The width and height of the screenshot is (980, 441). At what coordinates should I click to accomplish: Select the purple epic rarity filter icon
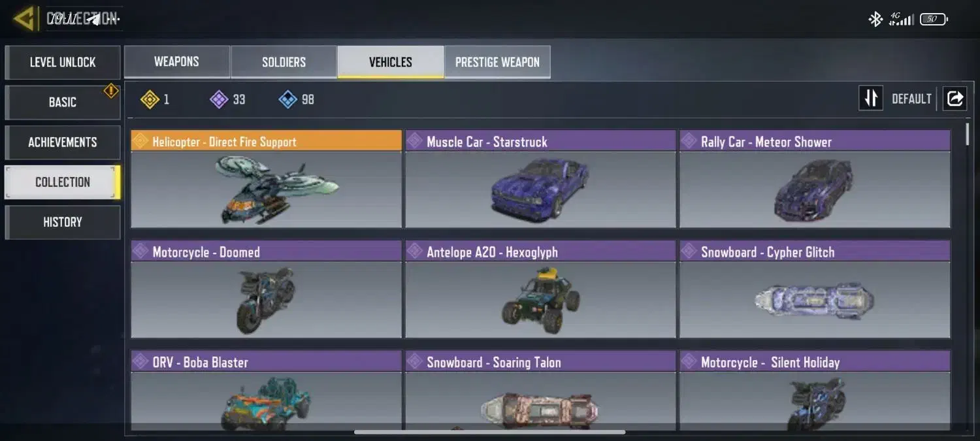(219, 99)
